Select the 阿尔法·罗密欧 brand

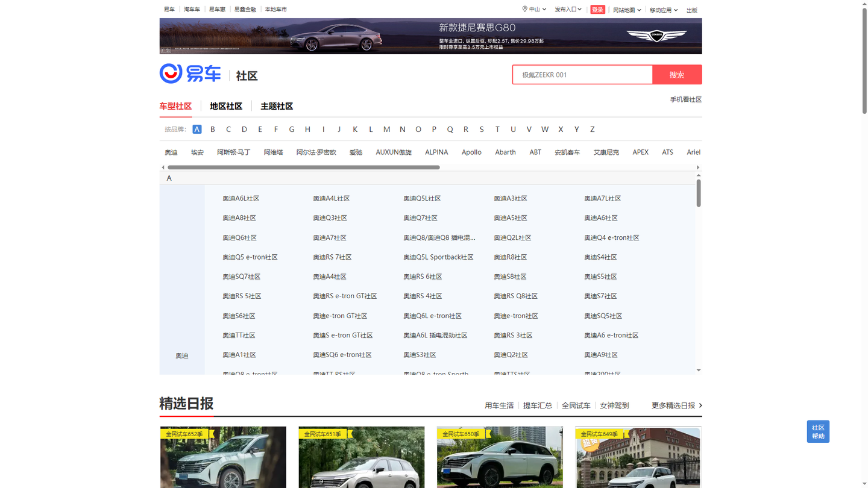(316, 152)
